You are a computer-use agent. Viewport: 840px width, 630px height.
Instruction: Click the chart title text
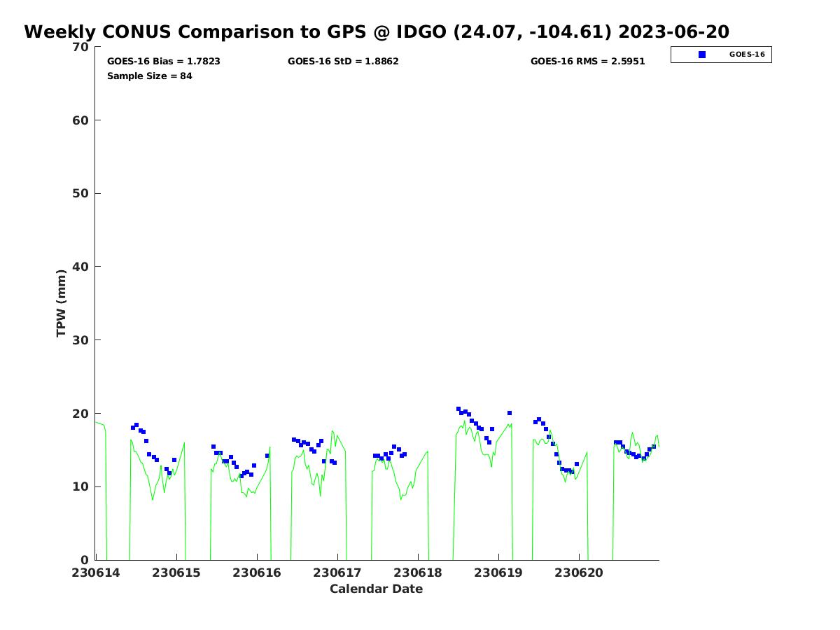pos(377,32)
